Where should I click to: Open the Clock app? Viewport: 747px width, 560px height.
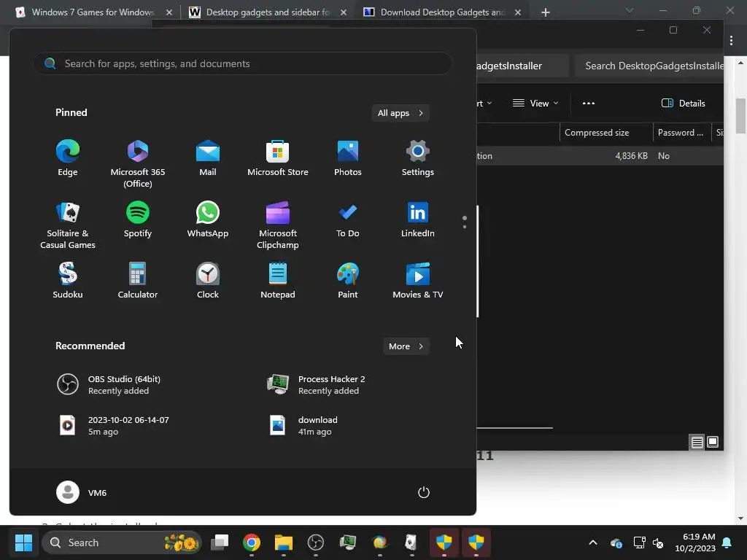[x=208, y=281]
